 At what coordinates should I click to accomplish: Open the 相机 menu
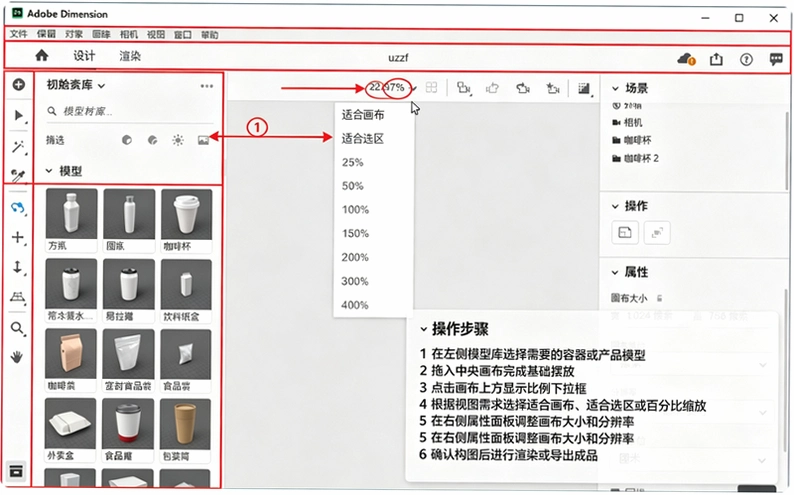[129, 34]
